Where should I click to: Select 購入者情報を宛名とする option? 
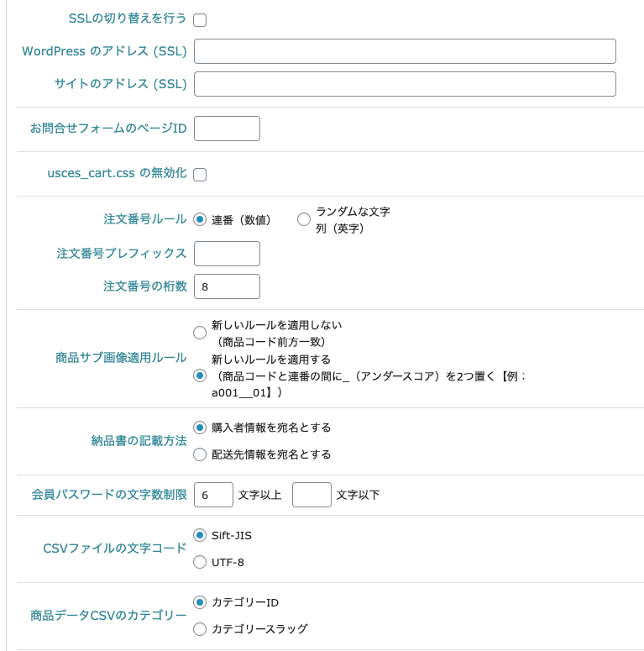point(200,428)
